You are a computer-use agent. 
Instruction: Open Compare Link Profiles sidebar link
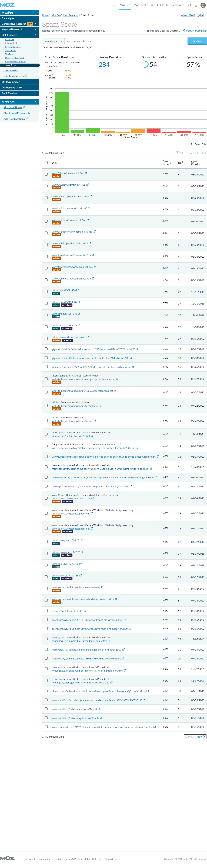click(16, 62)
